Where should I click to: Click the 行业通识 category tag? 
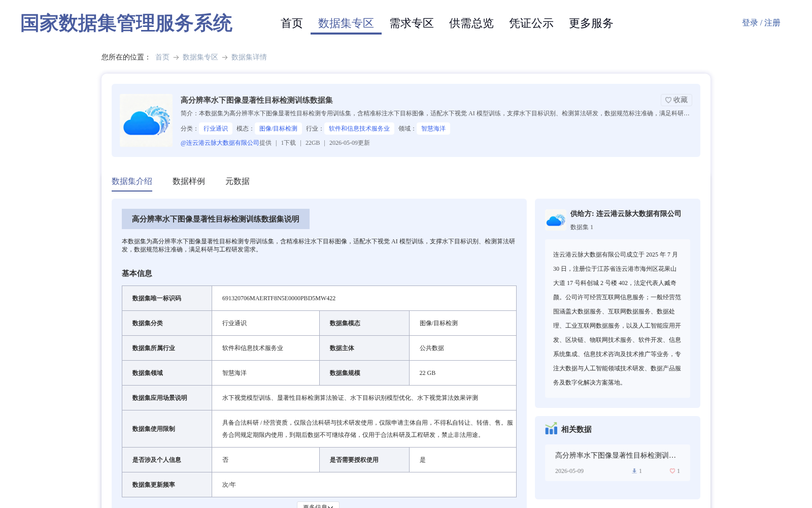(x=216, y=129)
